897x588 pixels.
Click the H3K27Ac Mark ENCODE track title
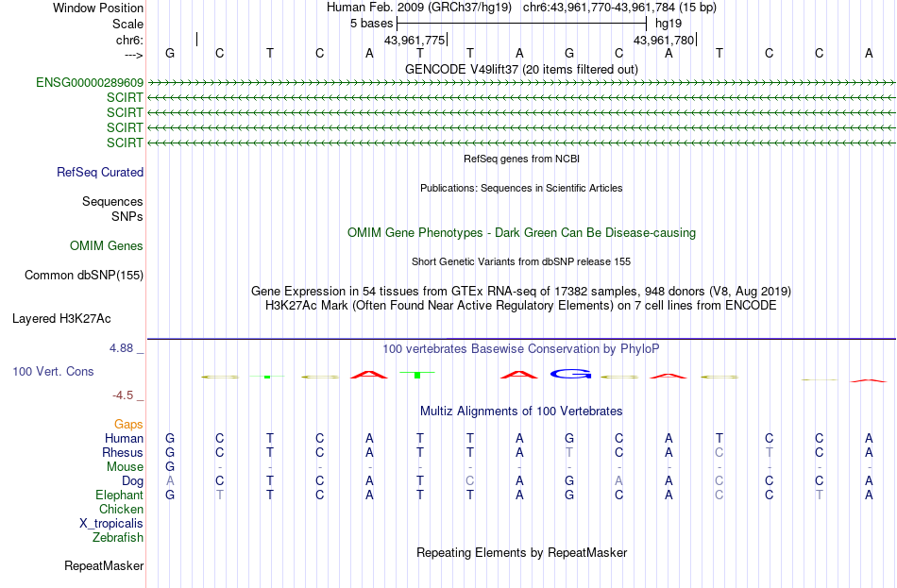(521, 306)
